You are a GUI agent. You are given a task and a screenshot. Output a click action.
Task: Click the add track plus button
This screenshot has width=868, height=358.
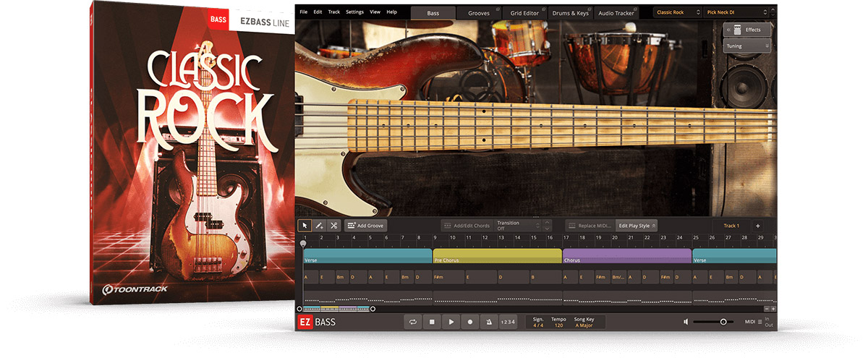[757, 226]
